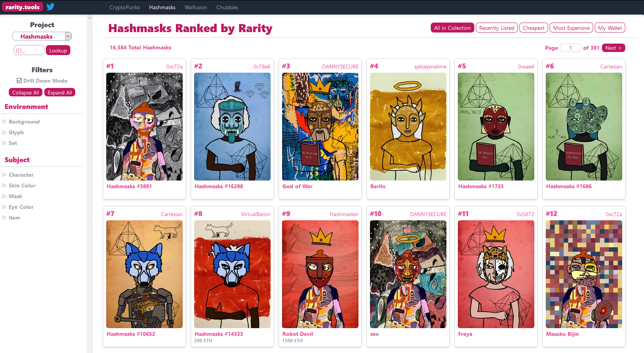
Task: Toggle the Drill Down Mode checkbox
Action: click(x=19, y=81)
